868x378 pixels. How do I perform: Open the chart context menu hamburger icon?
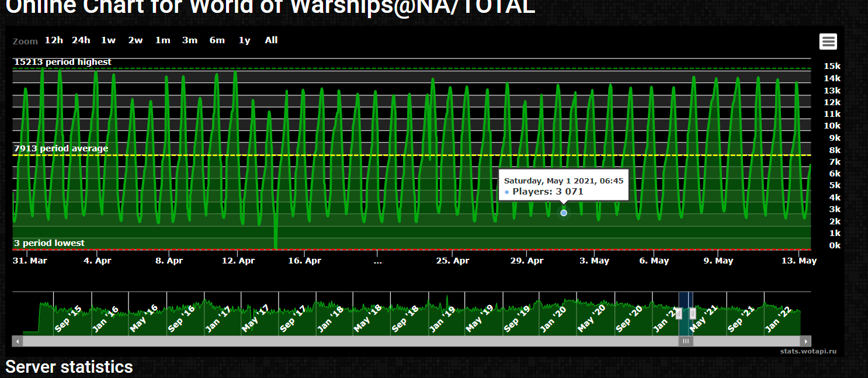828,41
